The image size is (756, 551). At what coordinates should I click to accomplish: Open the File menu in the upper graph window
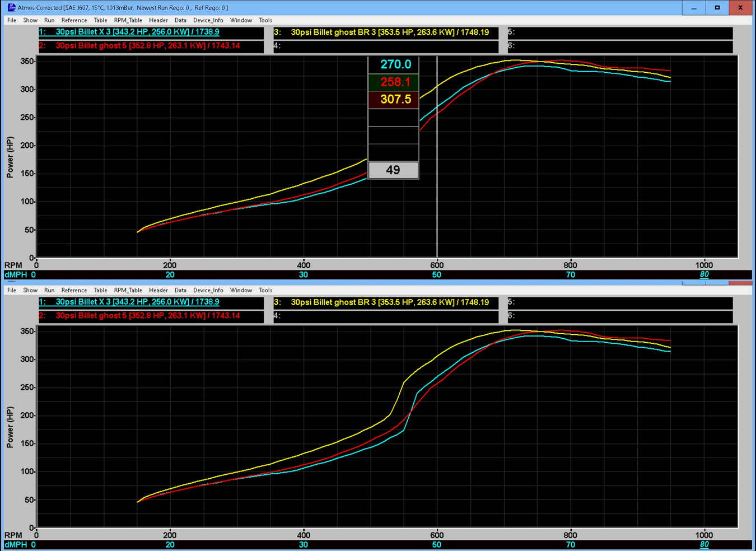12,20
